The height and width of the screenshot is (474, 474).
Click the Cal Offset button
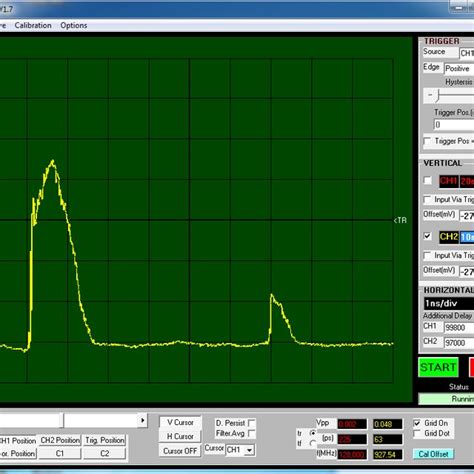click(433, 454)
